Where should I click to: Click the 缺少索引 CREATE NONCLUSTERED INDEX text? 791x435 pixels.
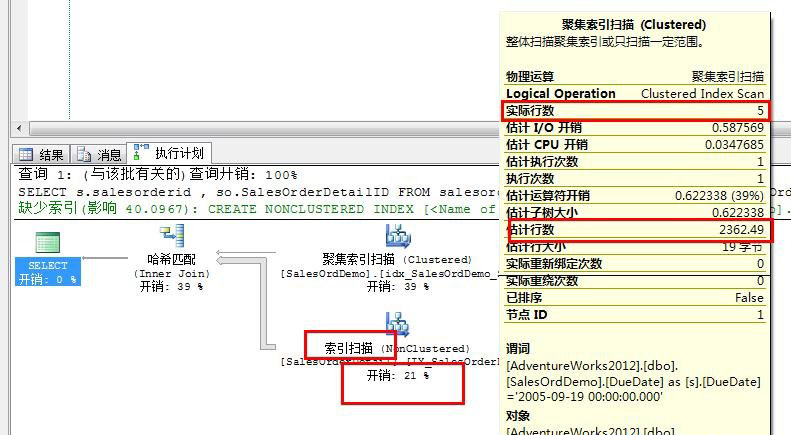pyautogui.click(x=257, y=209)
